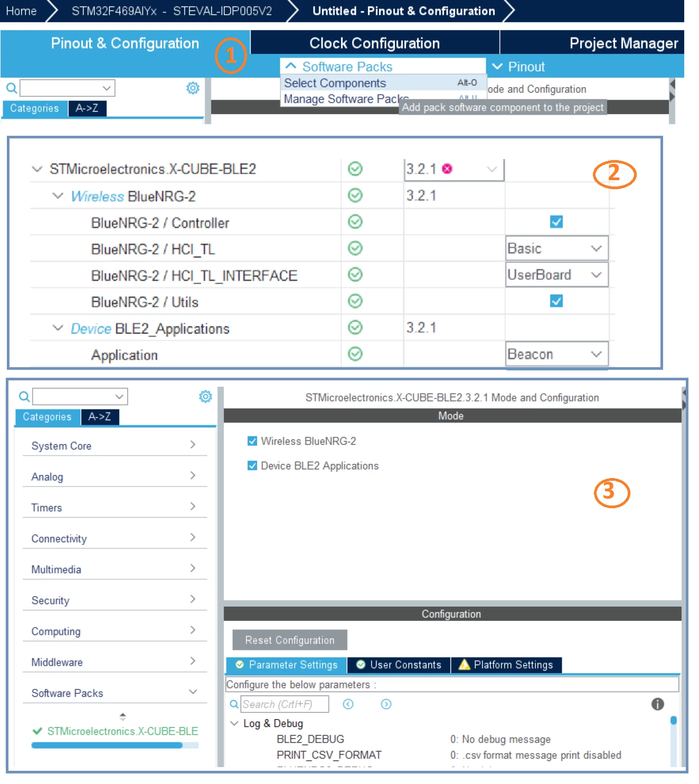Collapse the Log & Debug parameter group
The height and width of the screenshot is (784, 699).
click(234, 723)
